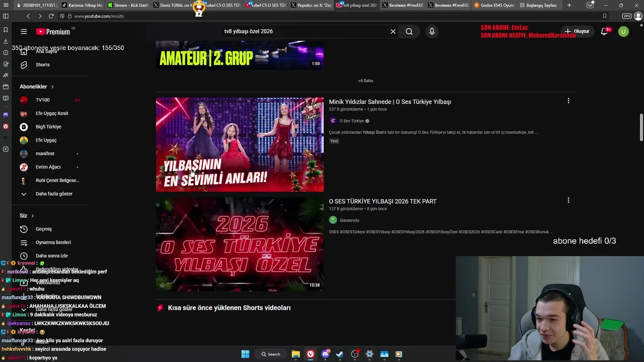Screen dimensions: 644x362
Task: Switch to Populicc on X tab
Action: pyautogui.click(x=311, y=5)
